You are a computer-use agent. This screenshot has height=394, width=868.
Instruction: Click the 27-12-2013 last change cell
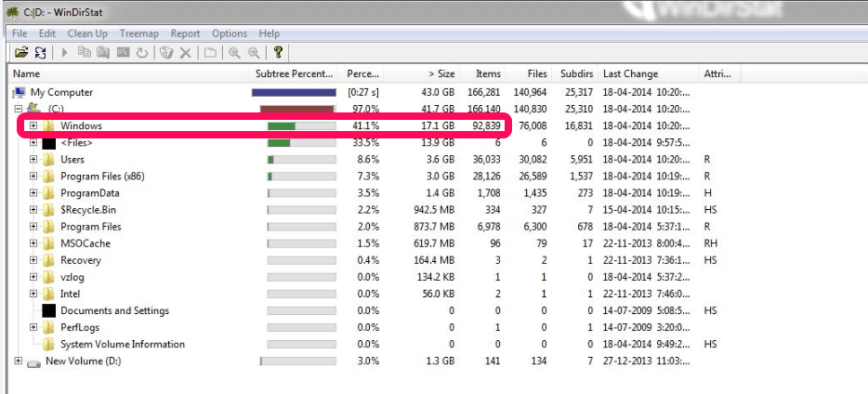click(647, 361)
